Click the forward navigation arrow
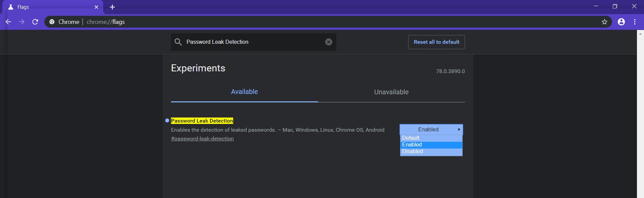Screen dimensions: 644x198 [x=22, y=22]
